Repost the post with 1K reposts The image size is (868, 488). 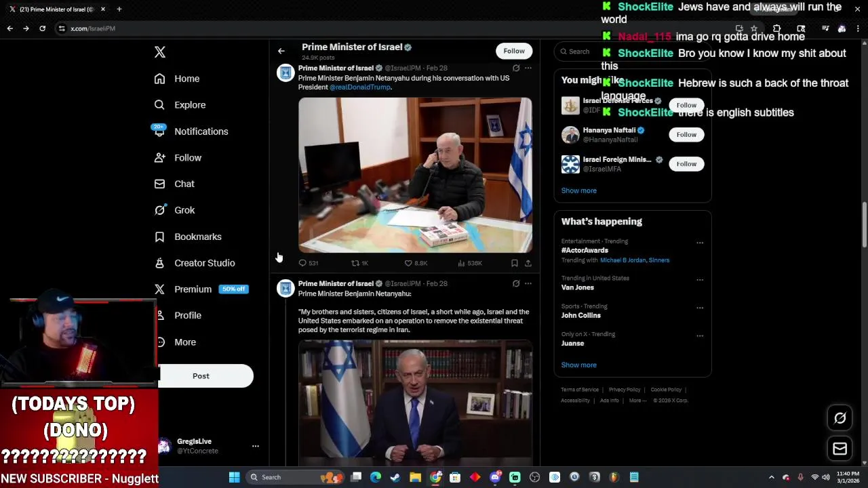tap(359, 263)
